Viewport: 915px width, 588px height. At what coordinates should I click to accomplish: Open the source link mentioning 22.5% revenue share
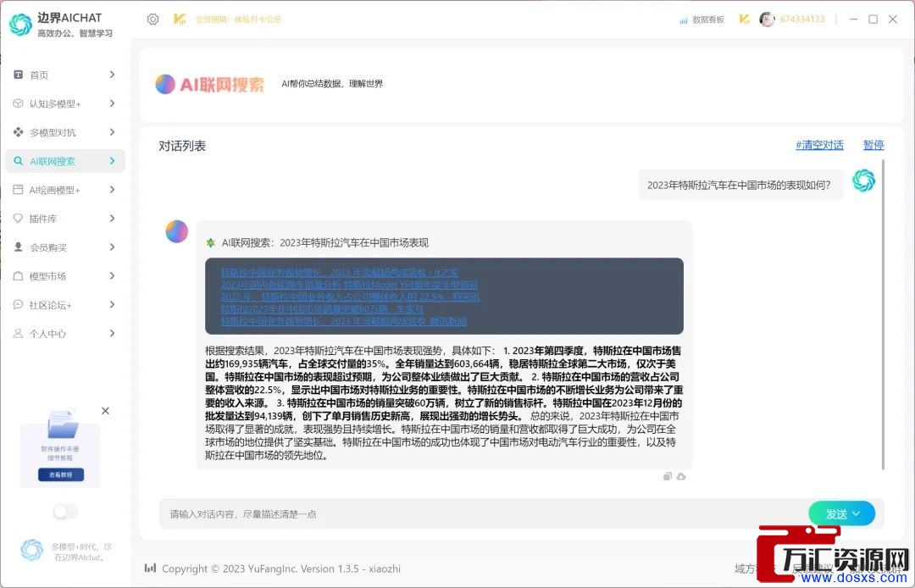click(x=350, y=297)
